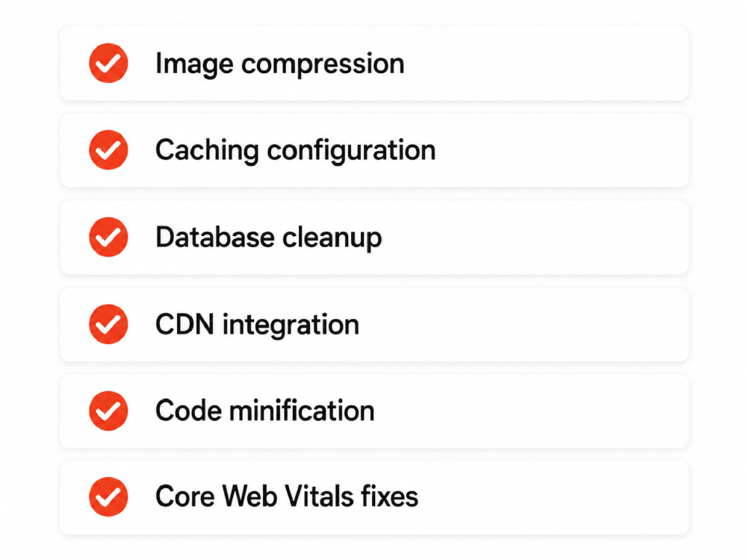Select the checkmark next to Code minification
Image resolution: width=747 pixels, height=560 pixels.
(x=108, y=411)
